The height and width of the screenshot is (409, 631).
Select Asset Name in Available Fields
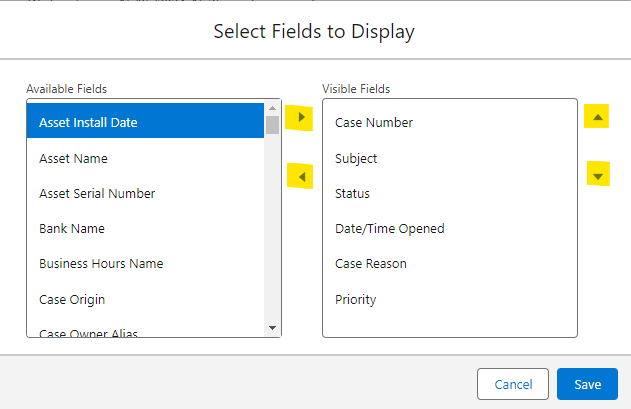145,158
